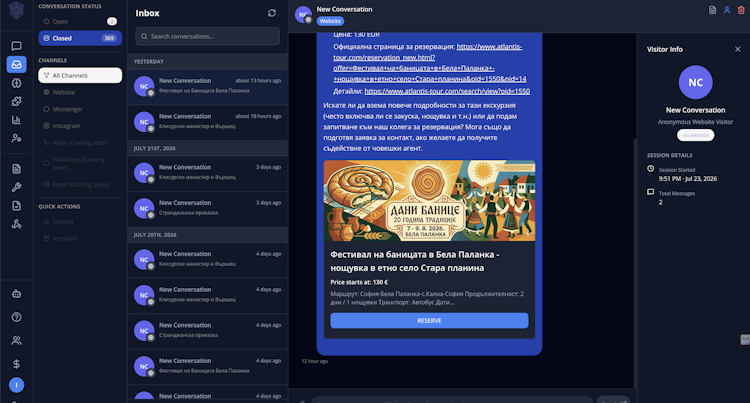Click the file icon below the wrench
The width and height of the screenshot is (750, 403).
point(16,206)
